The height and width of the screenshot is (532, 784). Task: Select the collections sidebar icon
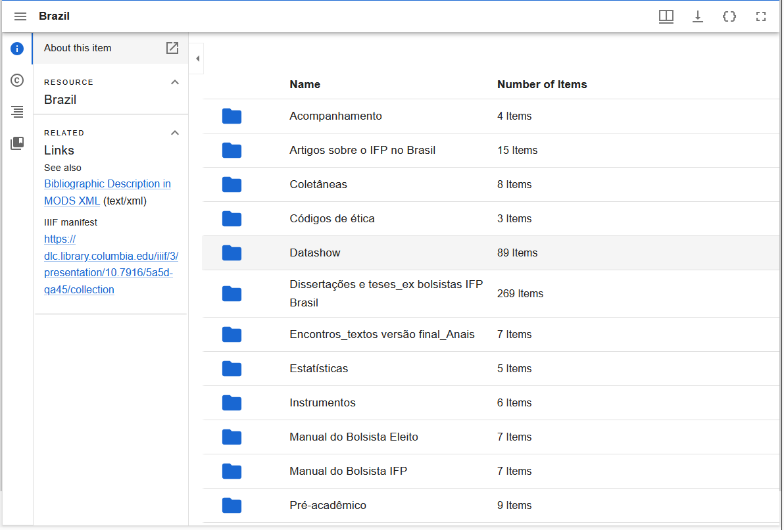click(17, 143)
